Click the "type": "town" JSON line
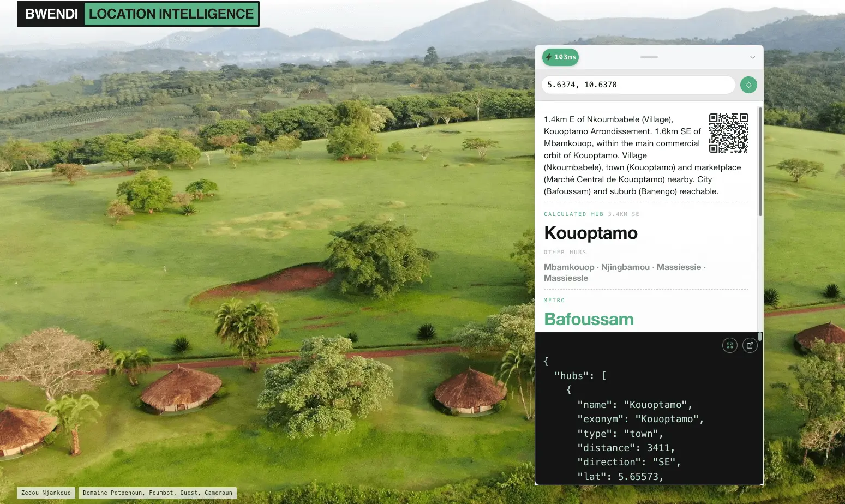 pyautogui.click(x=620, y=434)
